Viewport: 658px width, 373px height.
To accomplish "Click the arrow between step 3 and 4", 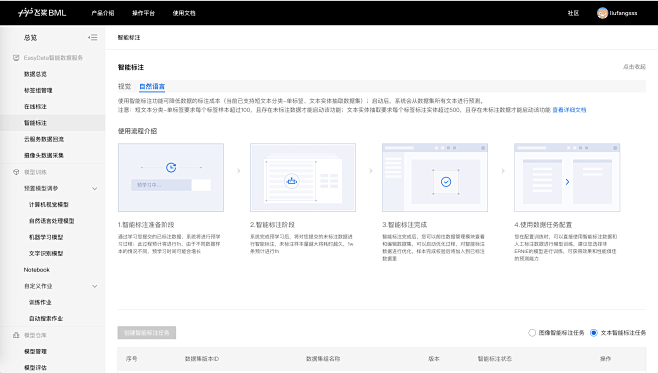I will (503, 171).
